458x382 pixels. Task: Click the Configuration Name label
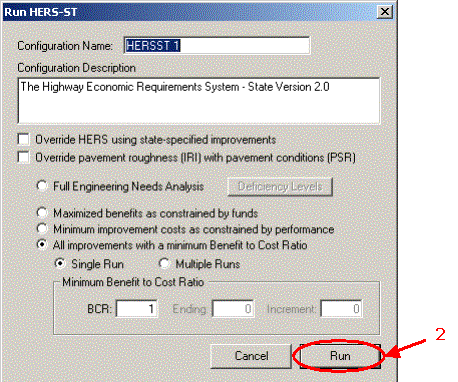tap(65, 46)
